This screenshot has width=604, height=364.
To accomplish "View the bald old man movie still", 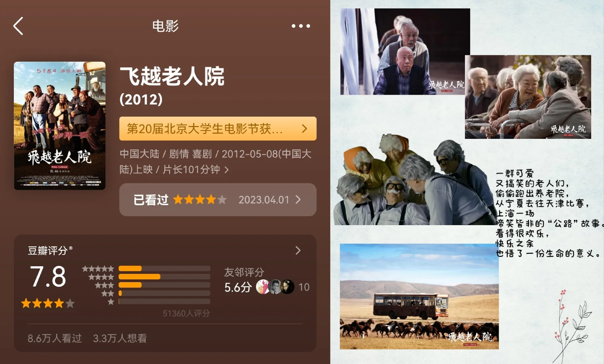I will pos(405,52).
